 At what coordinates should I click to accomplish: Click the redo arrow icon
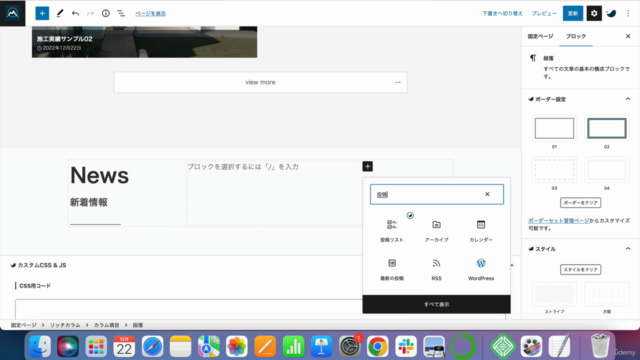click(x=90, y=13)
